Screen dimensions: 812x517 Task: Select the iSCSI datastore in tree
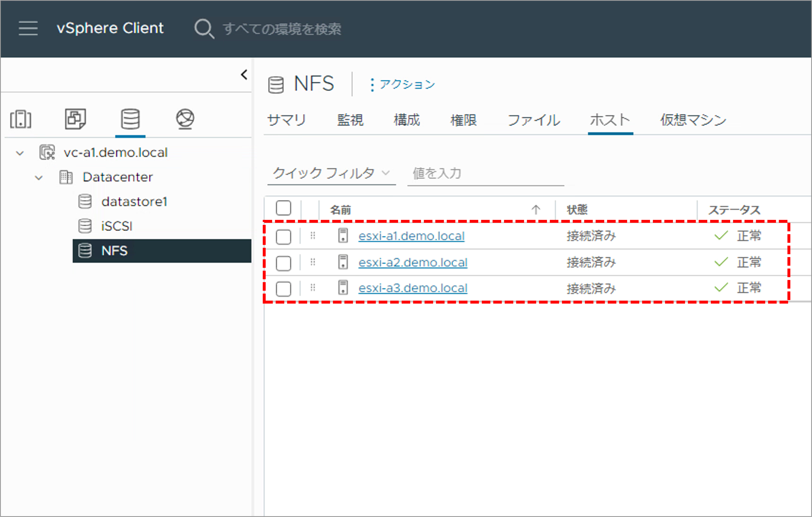[x=117, y=226]
